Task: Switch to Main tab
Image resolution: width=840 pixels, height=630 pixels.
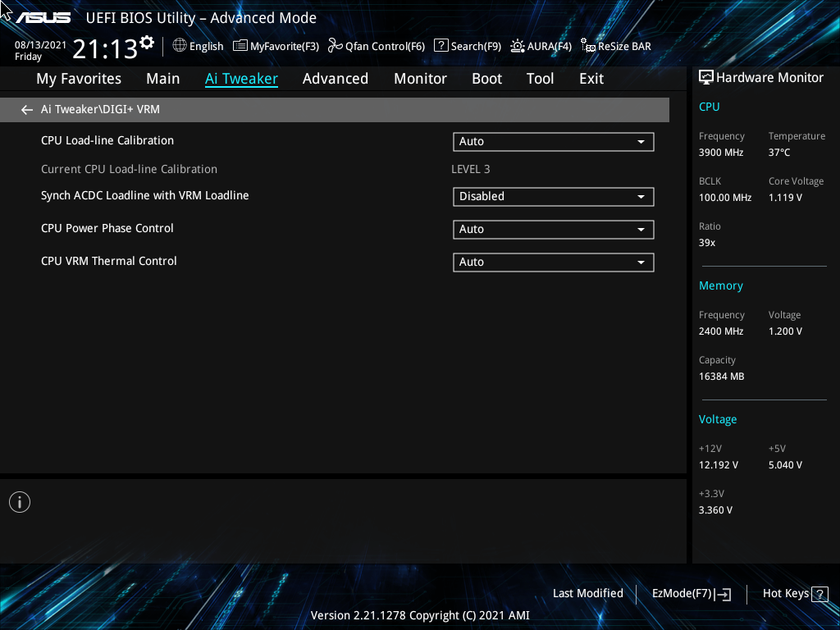Action: [x=163, y=79]
